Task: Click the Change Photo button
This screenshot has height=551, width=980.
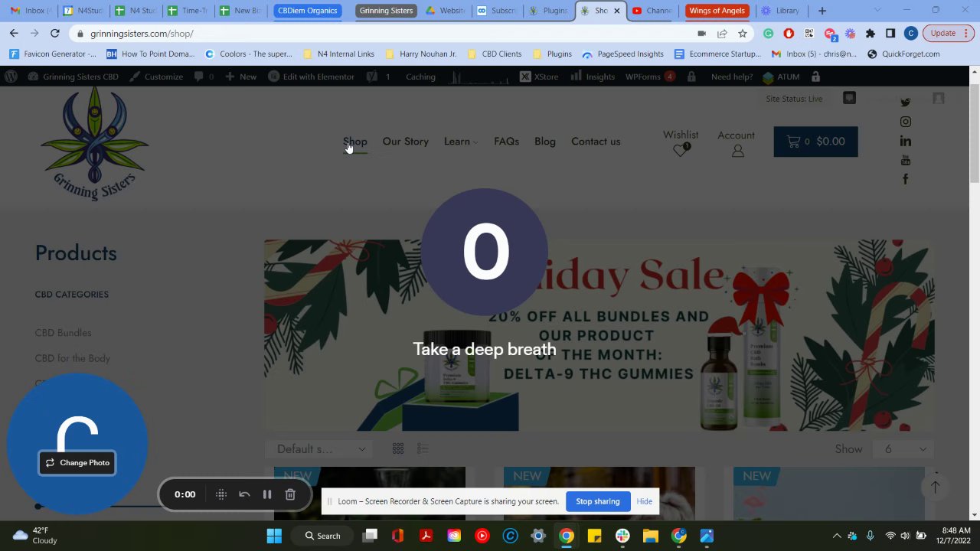Action: click(x=77, y=462)
